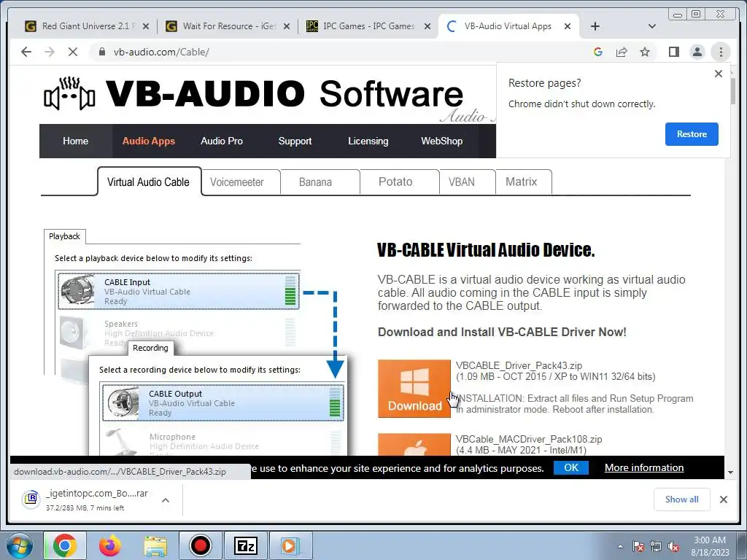
Task: Click the Action Center flag tray icon
Action: 638,547
